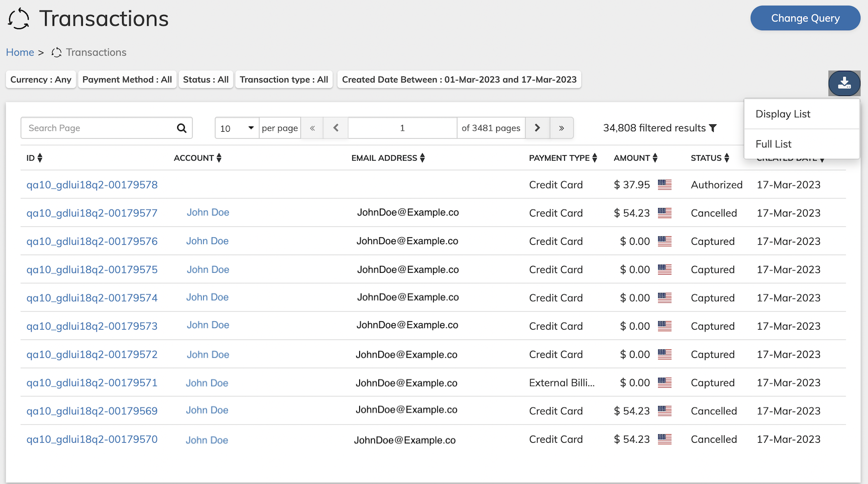This screenshot has width=868, height=484.
Task: Click of 3481 pages label
Action: 491,128
